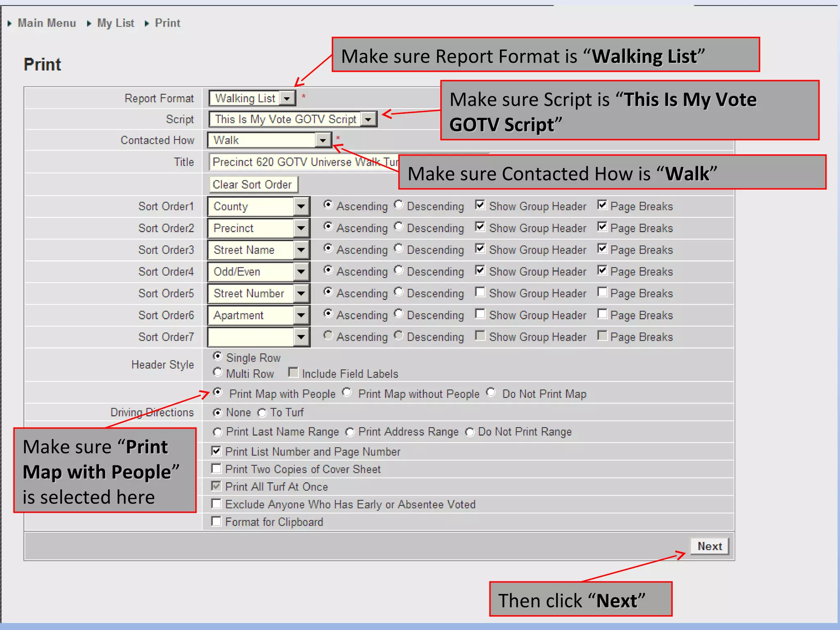Select Descending for Sort Order5
Screen dimensions: 840x630
coord(399,291)
